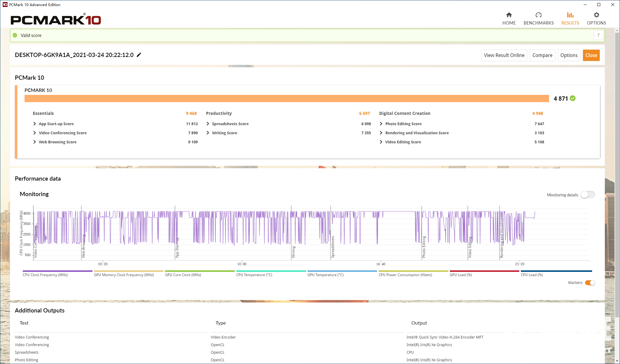Expand Rendering and Visualization Score
The width and height of the screenshot is (620, 364).
coord(381,133)
